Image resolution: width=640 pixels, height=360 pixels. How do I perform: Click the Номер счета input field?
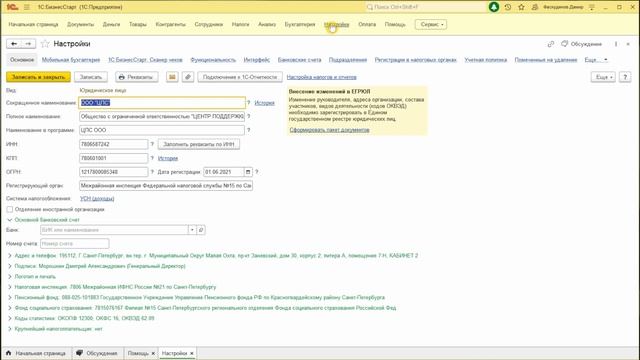click(75, 244)
